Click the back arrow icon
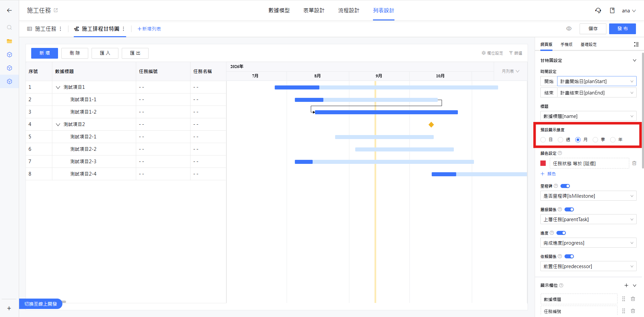This screenshot has width=644, height=317. tap(9, 10)
